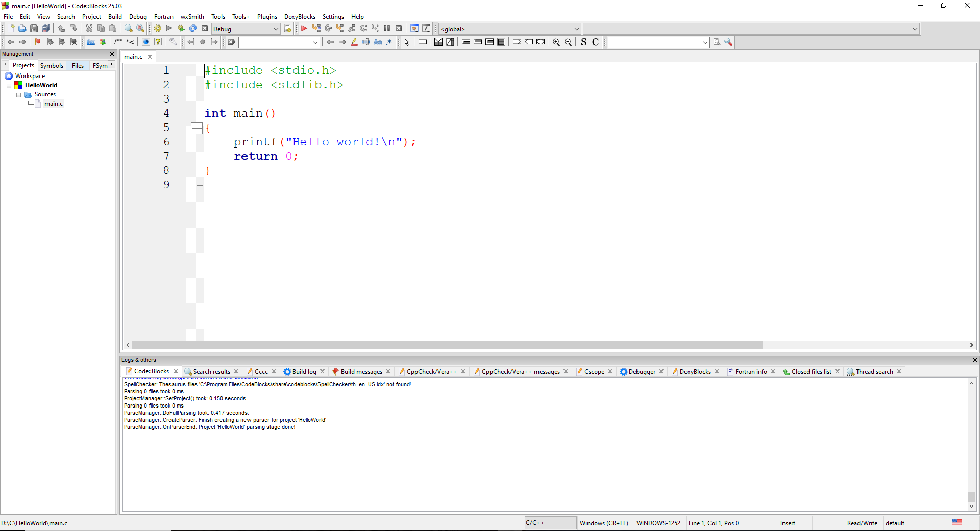The width and height of the screenshot is (980, 531).
Task: Collapse the Sources folder in project tree
Action: click(x=19, y=95)
